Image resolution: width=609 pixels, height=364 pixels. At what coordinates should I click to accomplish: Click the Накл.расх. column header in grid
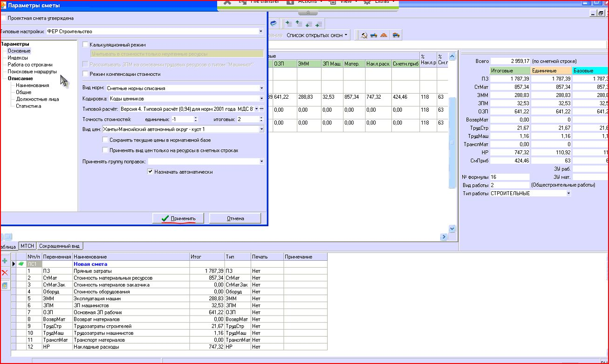point(378,64)
